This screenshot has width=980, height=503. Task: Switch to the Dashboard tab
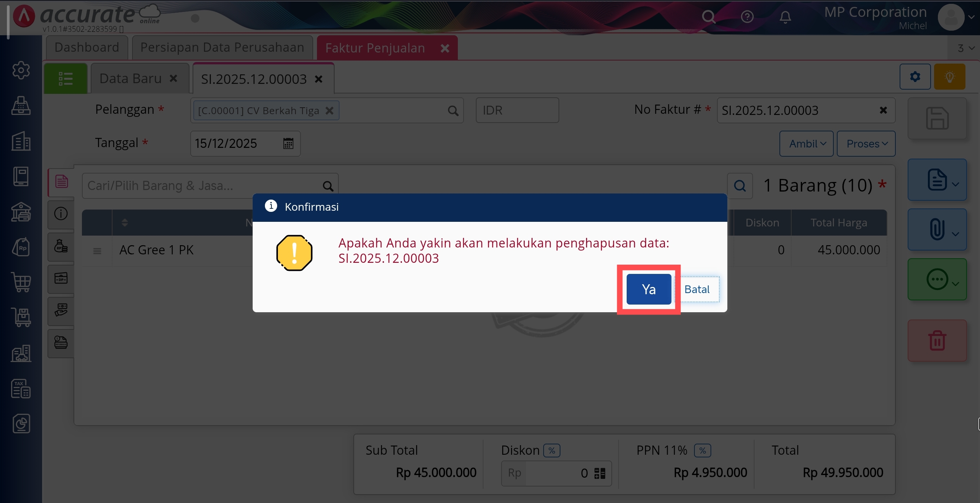click(87, 48)
